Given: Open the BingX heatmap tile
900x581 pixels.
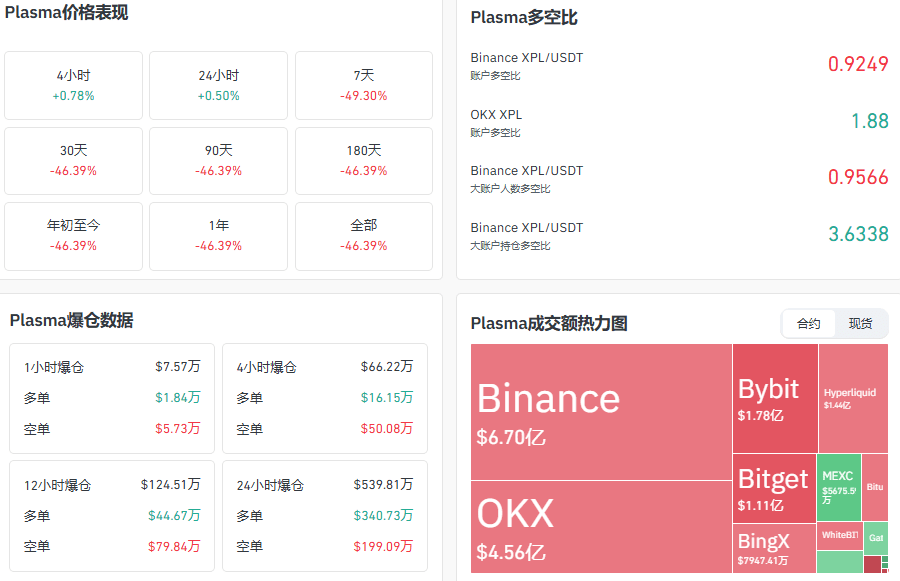Looking at the screenshot, I should click(x=774, y=548).
